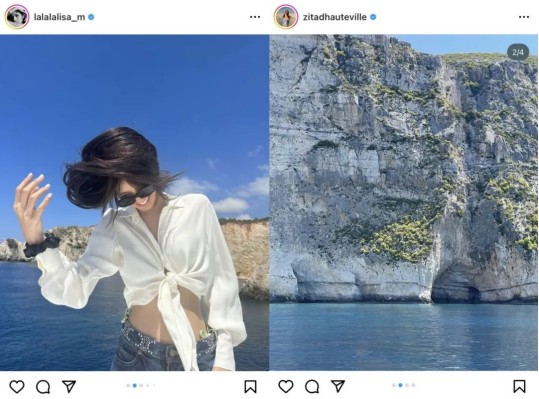Screen dimensions: 539x399
Task: Open comments on lalalalisa_m post
Action: 43,387
